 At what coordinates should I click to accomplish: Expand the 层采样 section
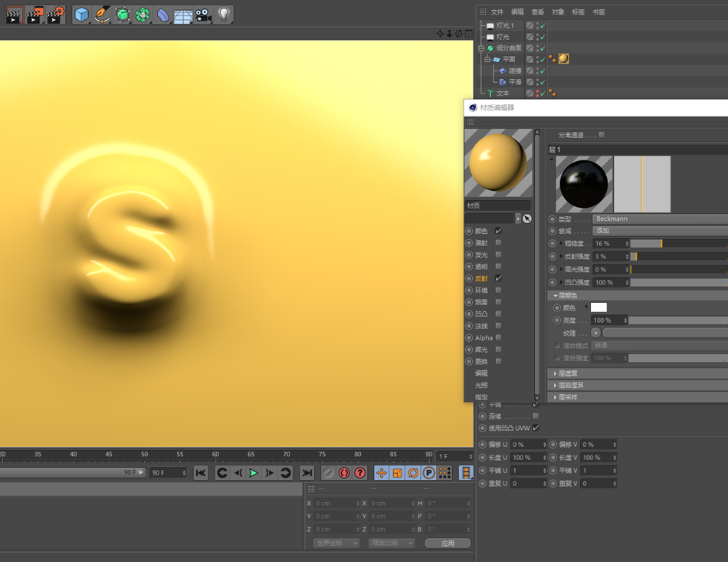[556, 397]
